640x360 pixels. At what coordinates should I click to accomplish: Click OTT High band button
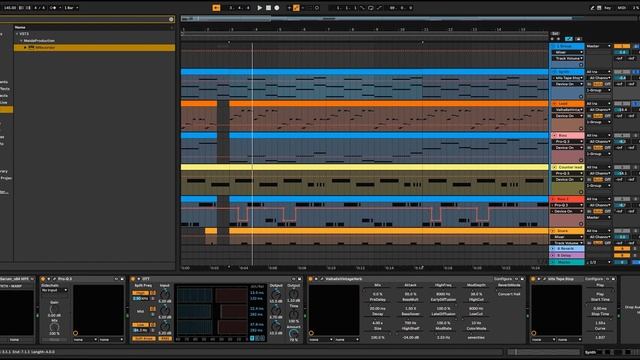click(x=140, y=293)
